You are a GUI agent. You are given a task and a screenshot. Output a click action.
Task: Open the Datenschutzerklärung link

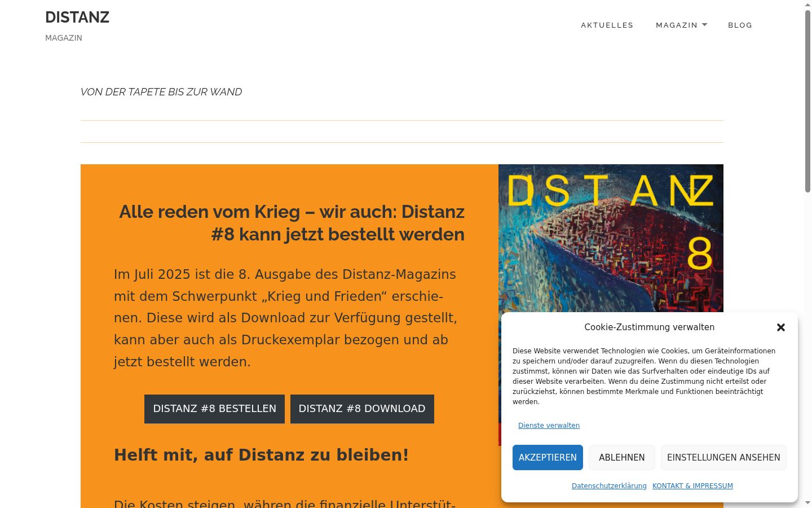pyautogui.click(x=609, y=486)
